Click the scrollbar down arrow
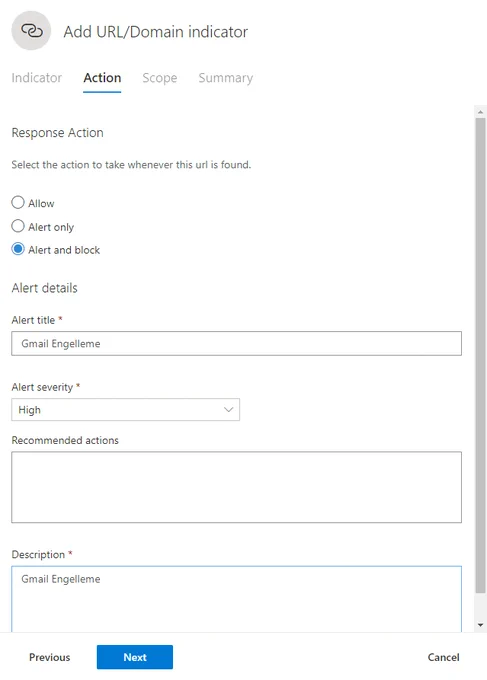 pyautogui.click(x=480, y=625)
